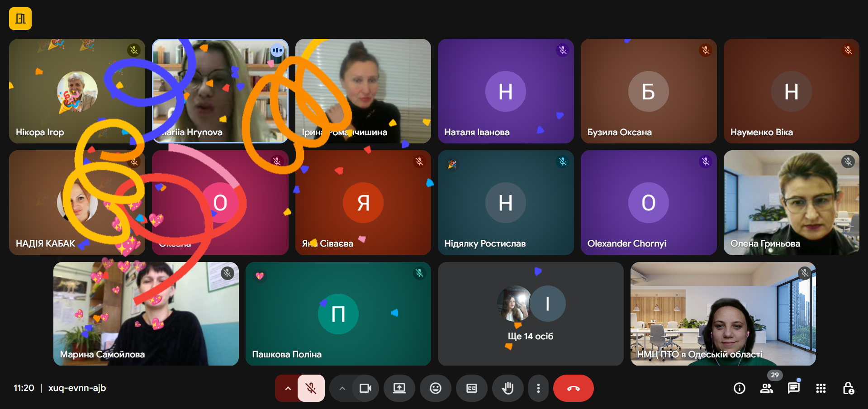Screen dimensions: 868x409
Task: Send a reaction with the emoji button
Action: pyautogui.click(x=435, y=388)
